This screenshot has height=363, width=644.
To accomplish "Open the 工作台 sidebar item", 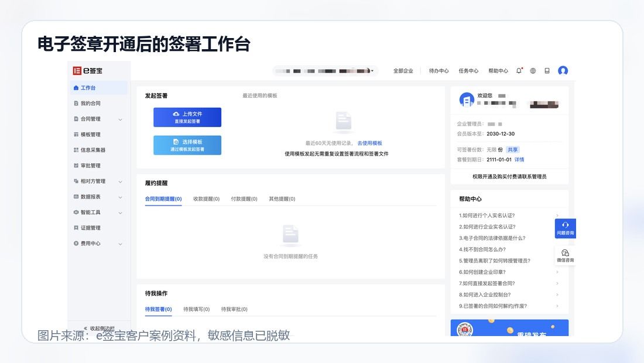I will [98, 88].
